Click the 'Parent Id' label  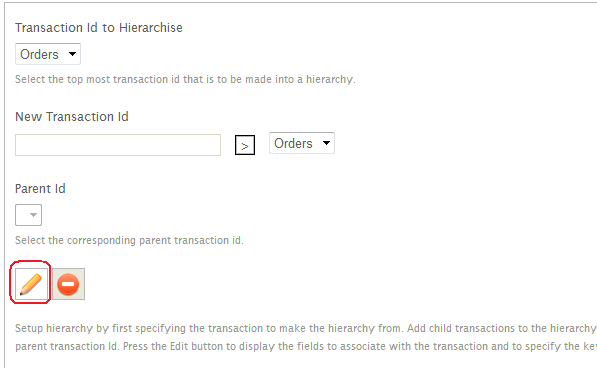(x=40, y=189)
